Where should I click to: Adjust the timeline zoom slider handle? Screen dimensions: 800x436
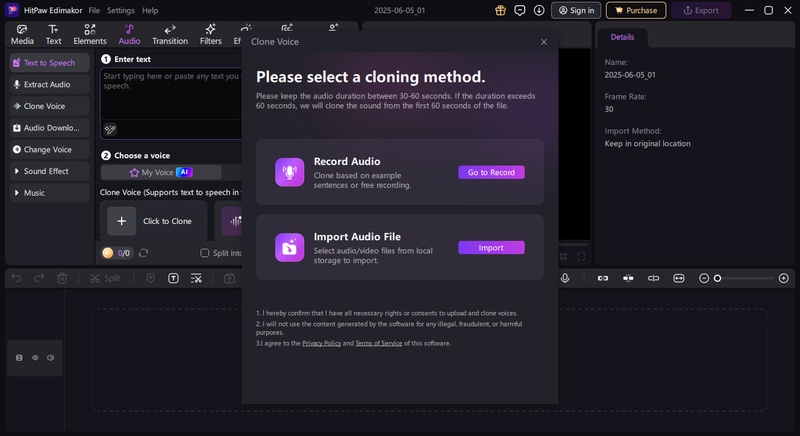pyautogui.click(x=717, y=278)
